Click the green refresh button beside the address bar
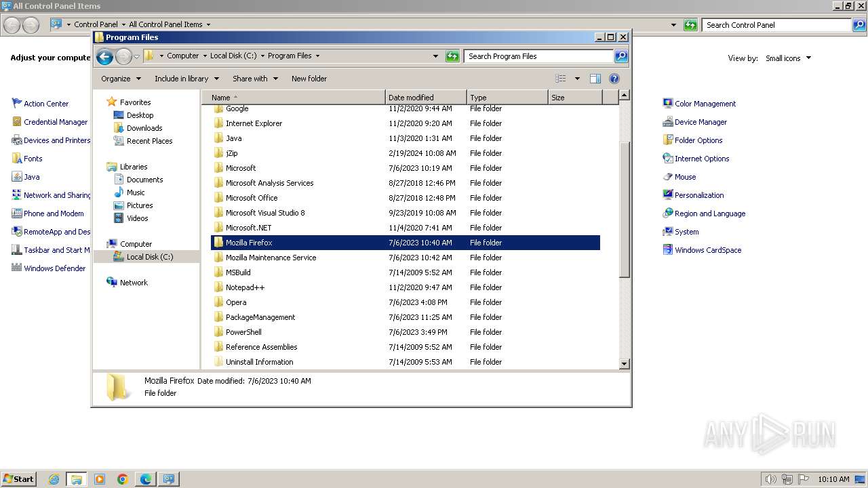This screenshot has height=488, width=868. [x=452, y=56]
